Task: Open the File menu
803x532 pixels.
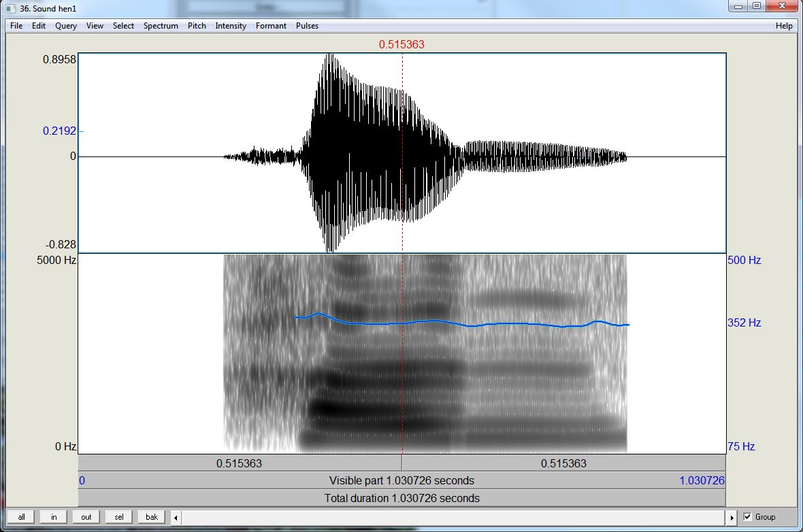Action: [x=16, y=26]
